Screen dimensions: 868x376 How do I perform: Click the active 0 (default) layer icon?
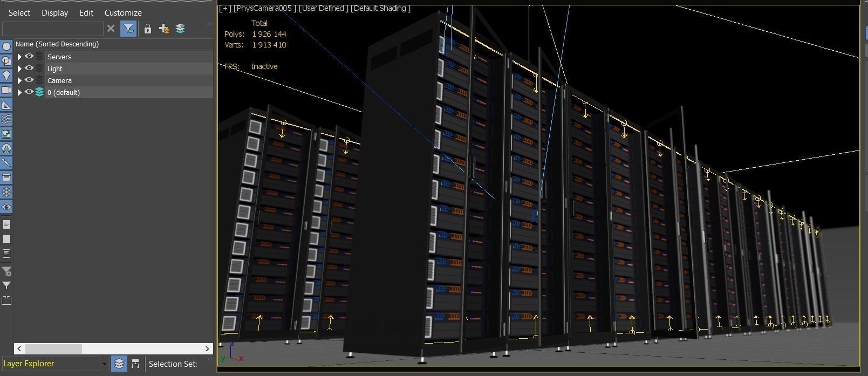[39, 92]
